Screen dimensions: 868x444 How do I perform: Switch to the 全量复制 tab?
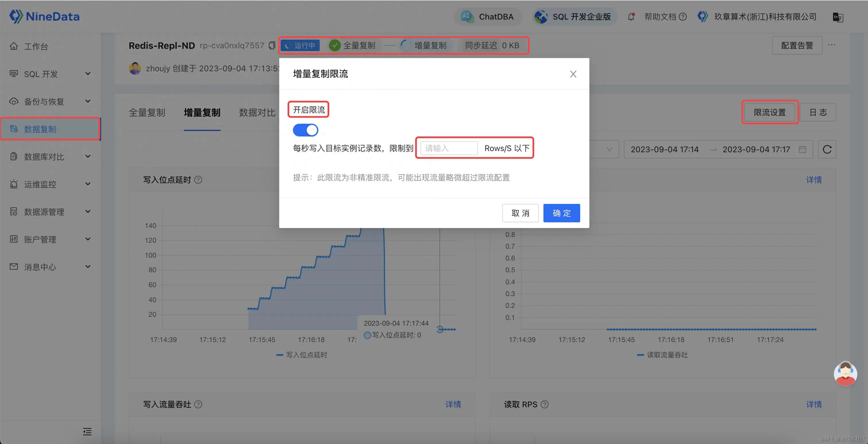tap(147, 113)
